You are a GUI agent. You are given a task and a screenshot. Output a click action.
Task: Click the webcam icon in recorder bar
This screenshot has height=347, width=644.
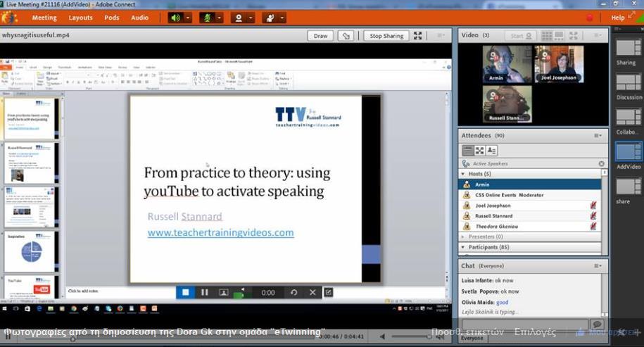pos(223,292)
